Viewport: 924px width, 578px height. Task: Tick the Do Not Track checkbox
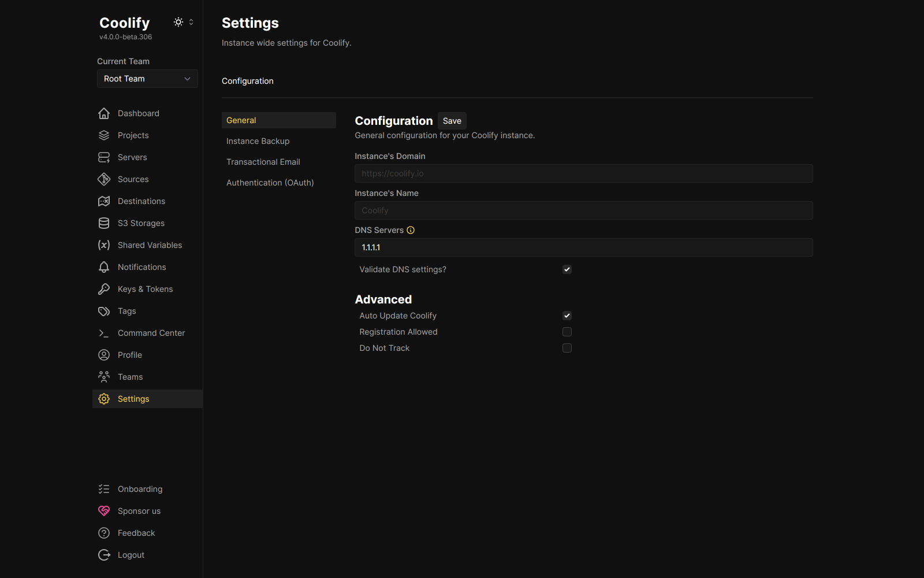567,348
